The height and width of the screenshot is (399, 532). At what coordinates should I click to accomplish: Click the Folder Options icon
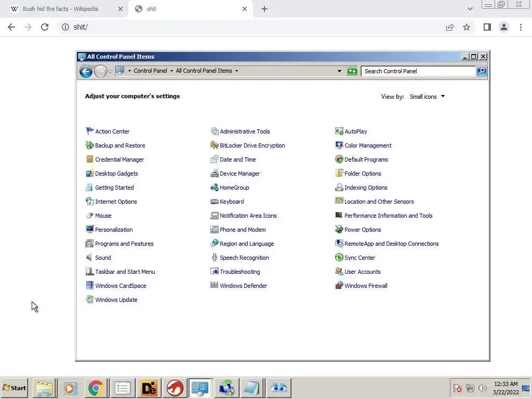coord(339,174)
